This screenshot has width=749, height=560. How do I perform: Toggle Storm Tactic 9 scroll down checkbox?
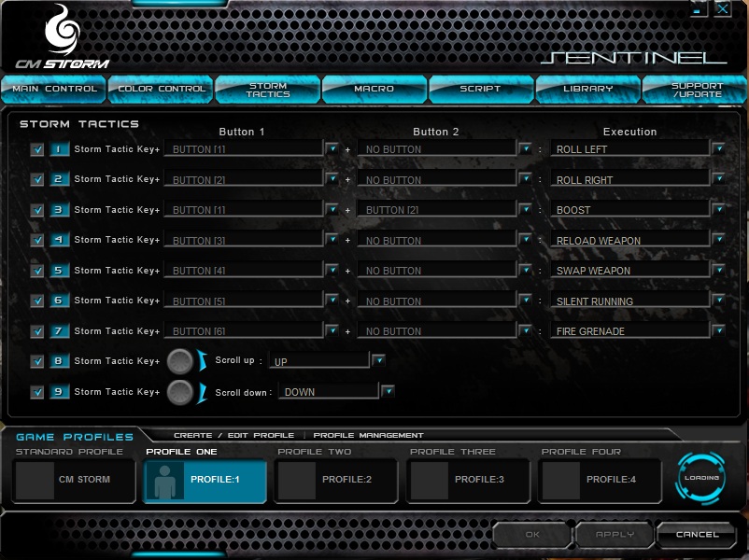coord(36,392)
